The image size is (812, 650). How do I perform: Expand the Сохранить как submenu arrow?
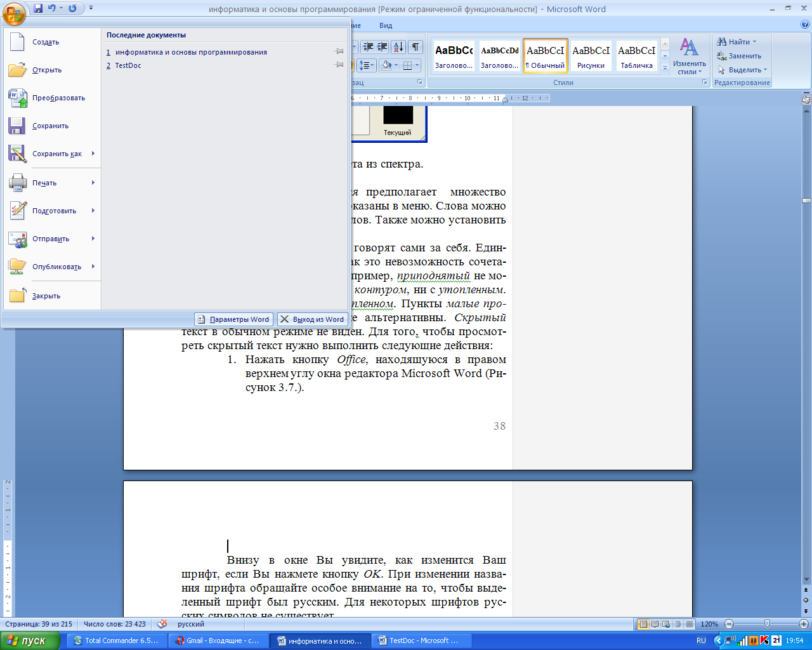coord(93,154)
